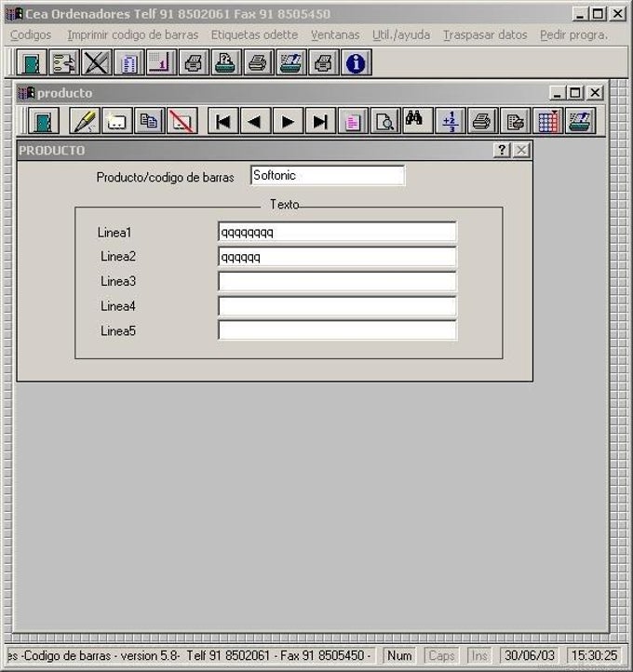Maximize the producto child window
Screen dimensions: 633x672
coord(575,92)
